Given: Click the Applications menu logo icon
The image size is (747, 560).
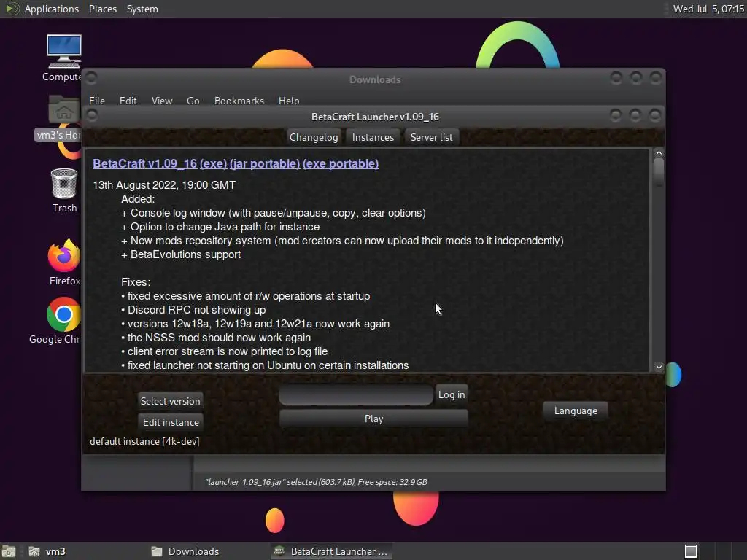Looking at the screenshot, I should click(12, 9).
